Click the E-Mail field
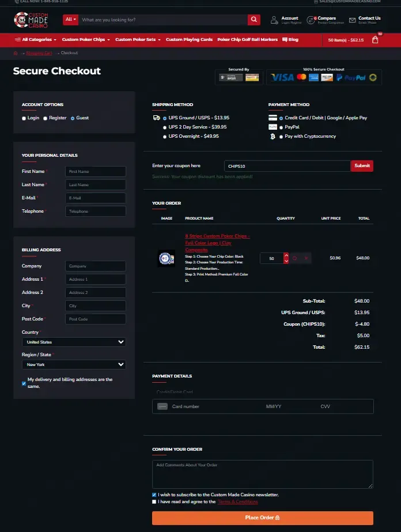Viewport: 401px width, 532px height. (95, 198)
